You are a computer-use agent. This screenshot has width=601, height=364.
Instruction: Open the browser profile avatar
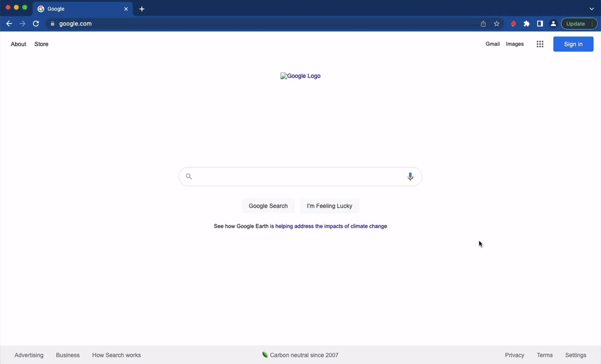[x=553, y=23]
